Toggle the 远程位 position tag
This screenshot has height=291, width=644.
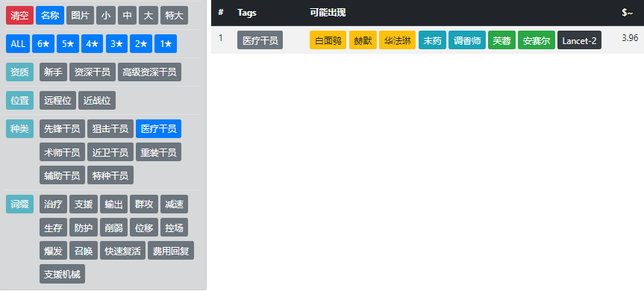[x=58, y=101]
